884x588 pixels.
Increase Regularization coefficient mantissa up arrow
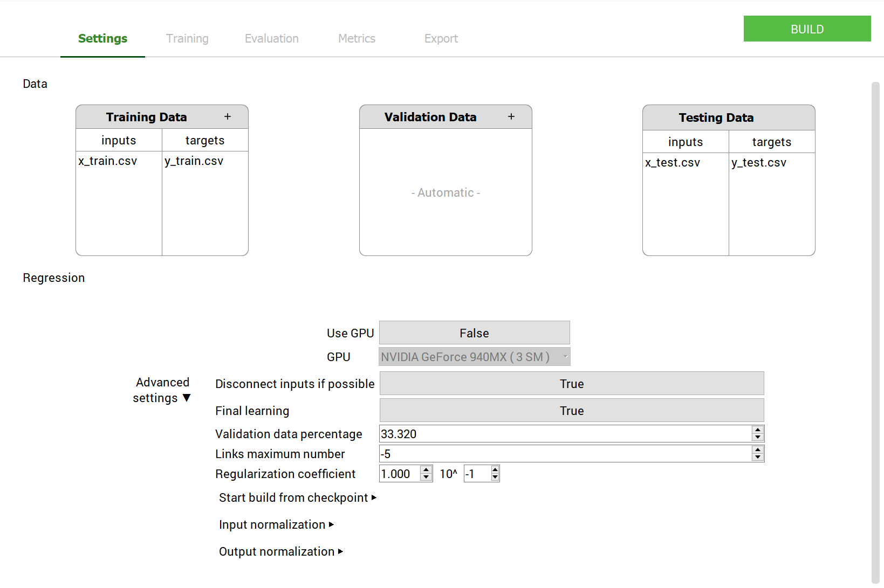[426, 470]
